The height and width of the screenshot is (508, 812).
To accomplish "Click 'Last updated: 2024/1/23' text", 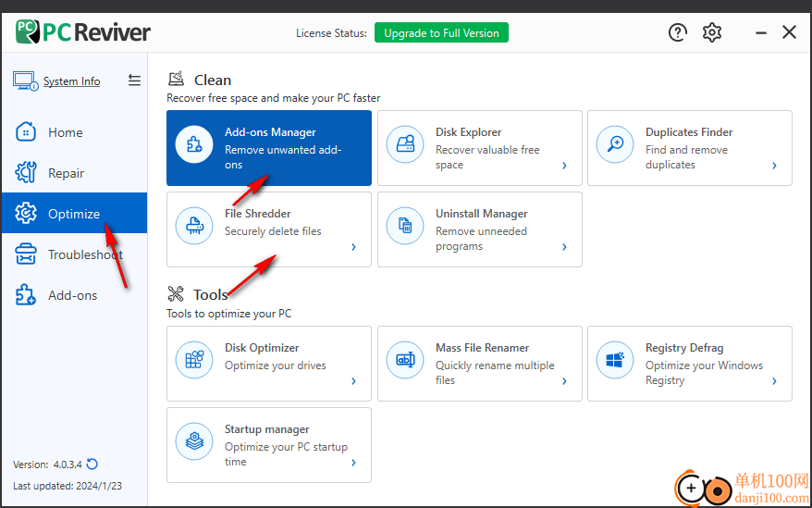I will (68, 486).
